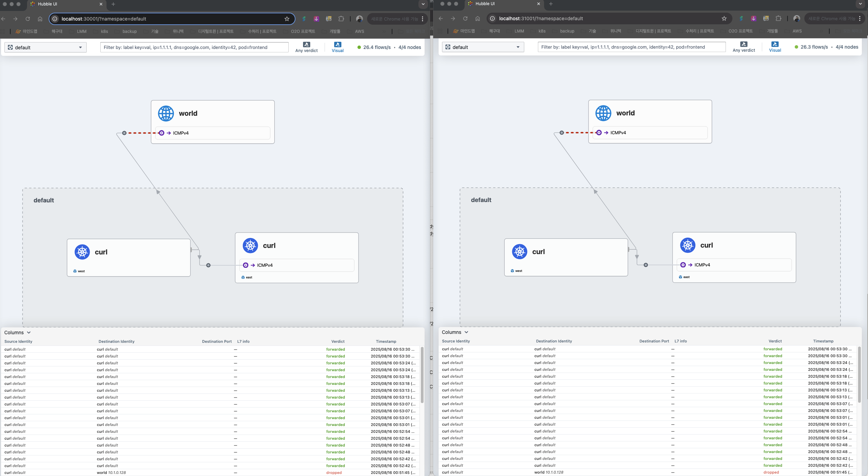This screenshot has height=476, width=868.
Task: Click ICMPv4 endpoint circle on world card, left
Action: point(162,133)
